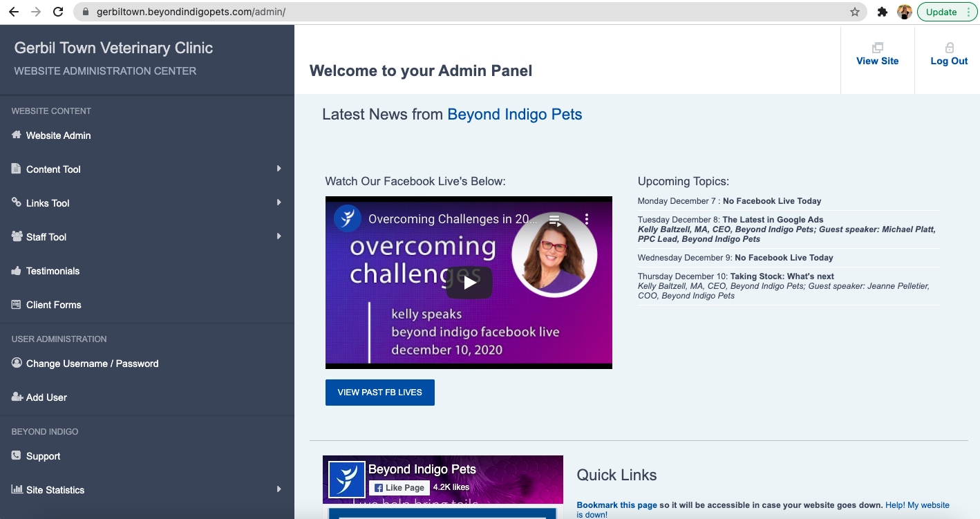Click the Log Out padlock icon
The height and width of the screenshot is (519, 980).
(950, 48)
